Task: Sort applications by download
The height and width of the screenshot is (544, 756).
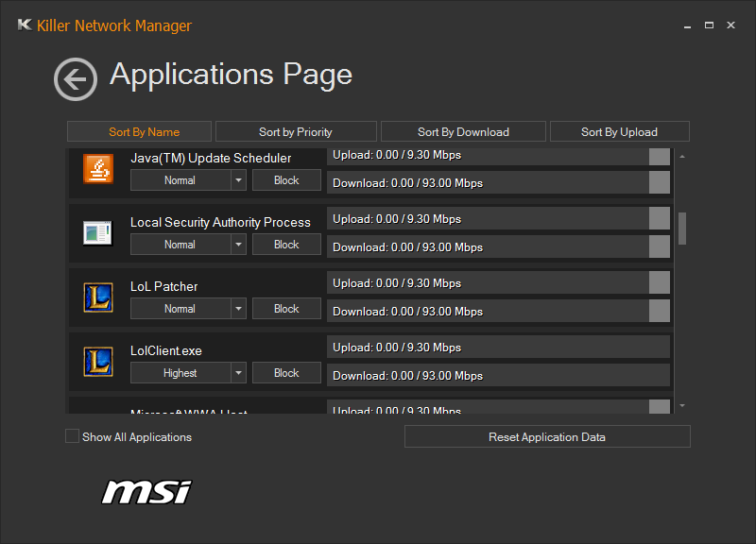Action: (x=463, y=131)
